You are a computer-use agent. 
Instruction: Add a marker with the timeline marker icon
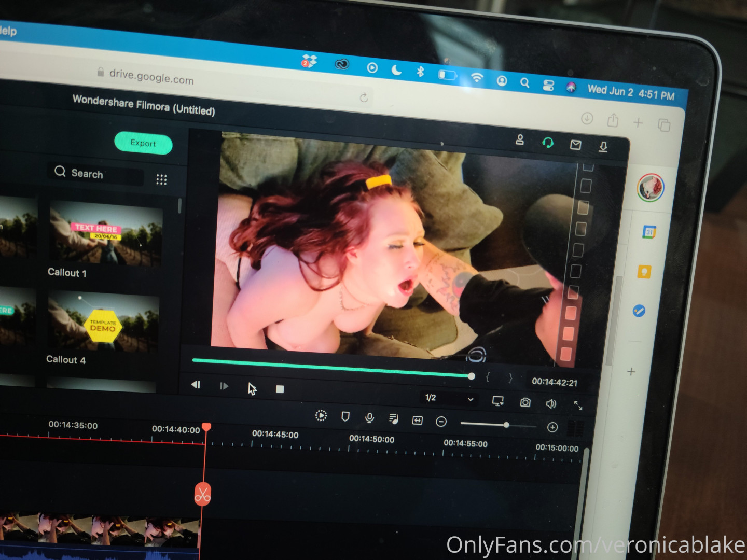pyautogui.click(x=345, y=416)
